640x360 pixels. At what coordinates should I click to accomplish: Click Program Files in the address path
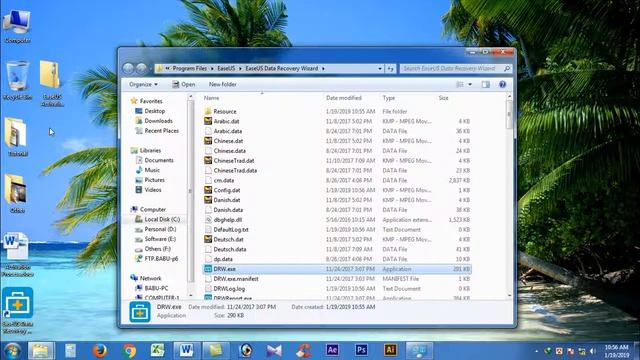point(189,69)
